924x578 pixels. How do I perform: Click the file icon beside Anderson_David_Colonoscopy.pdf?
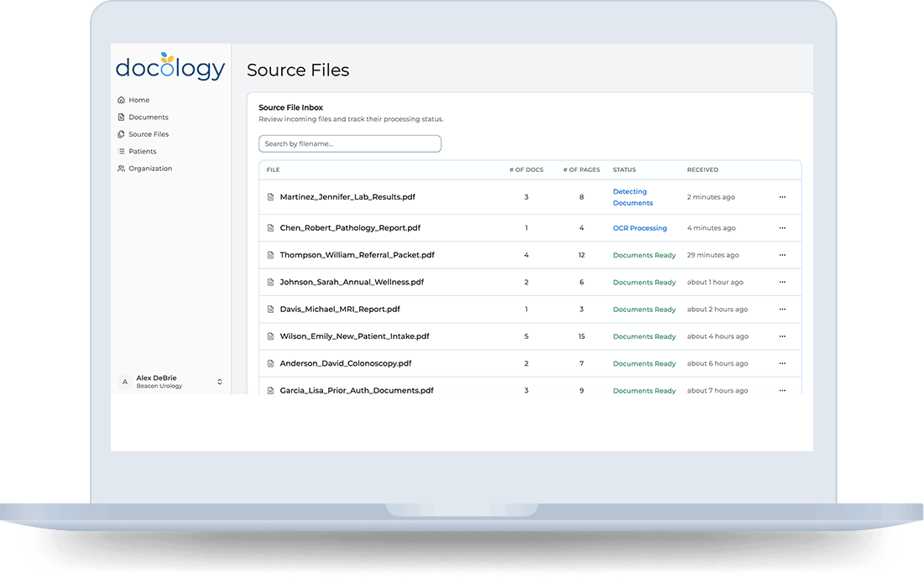pyautogui.click(x=269, y=363)
